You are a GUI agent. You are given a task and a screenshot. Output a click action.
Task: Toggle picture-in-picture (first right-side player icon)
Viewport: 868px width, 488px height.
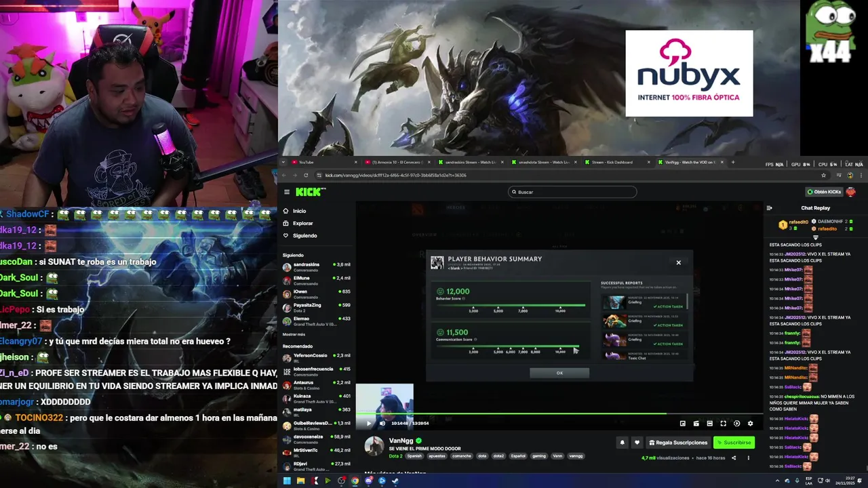[x=683, y=424]
